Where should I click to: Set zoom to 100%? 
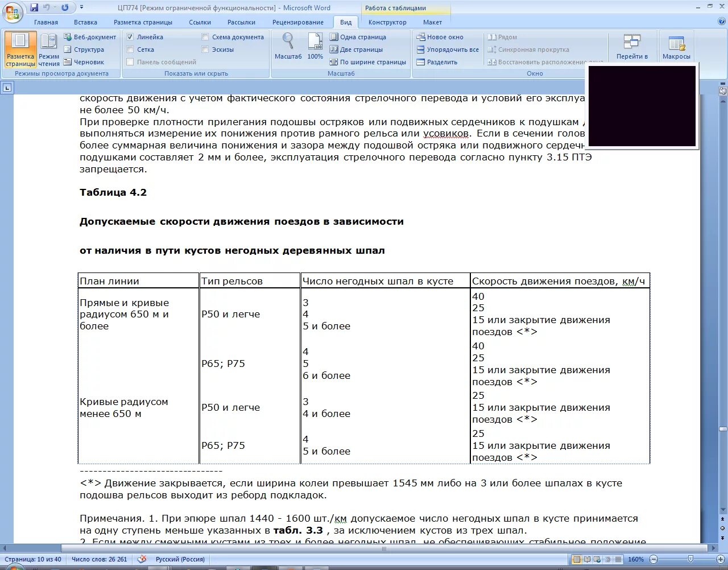point(315,46)
